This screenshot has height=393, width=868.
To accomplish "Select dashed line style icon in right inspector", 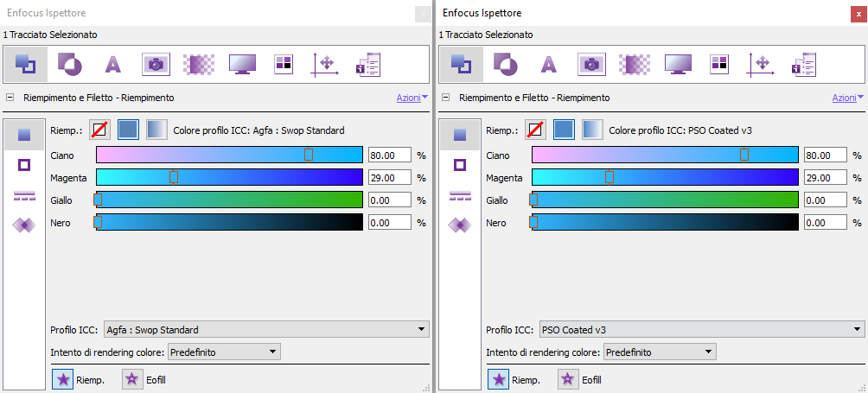I will coord(460,195).
